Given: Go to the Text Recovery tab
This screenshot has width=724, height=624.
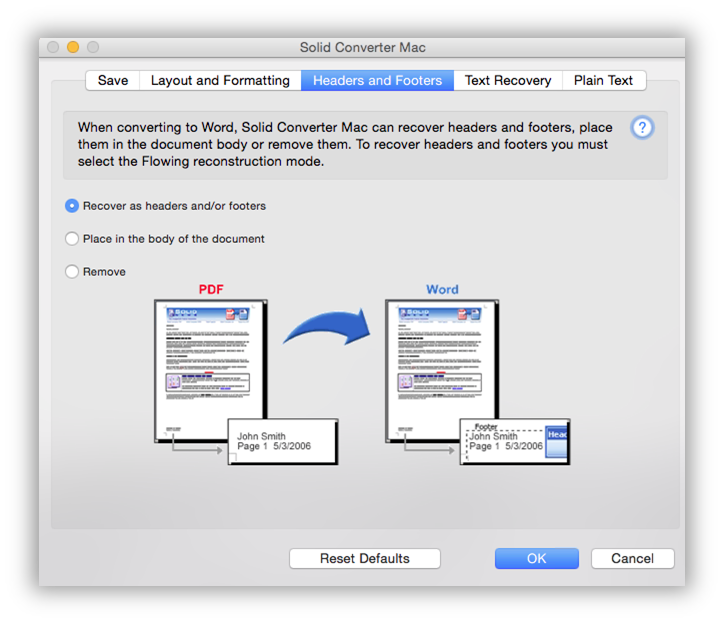Looking at the screenshot, I should coord(508,81).
